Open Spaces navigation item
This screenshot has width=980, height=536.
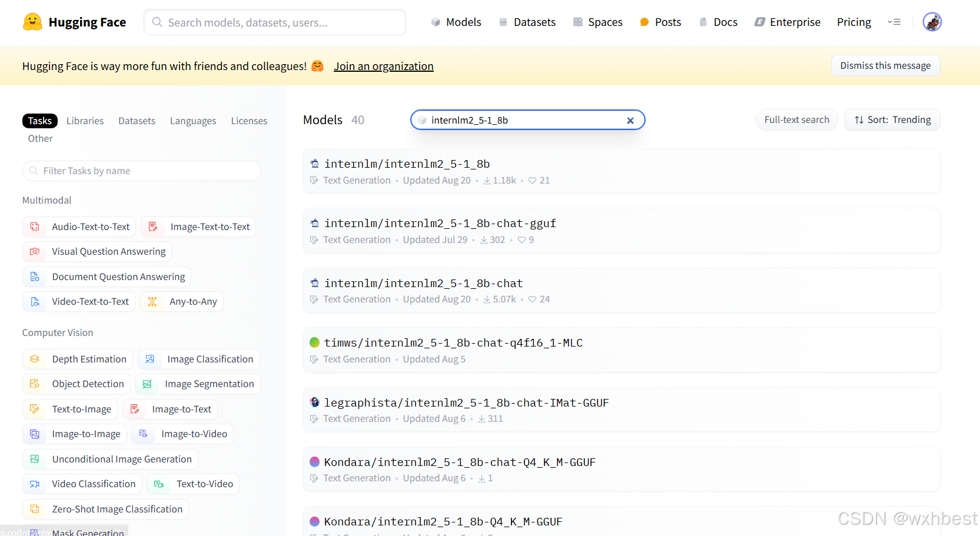click(x=598, y=22)
